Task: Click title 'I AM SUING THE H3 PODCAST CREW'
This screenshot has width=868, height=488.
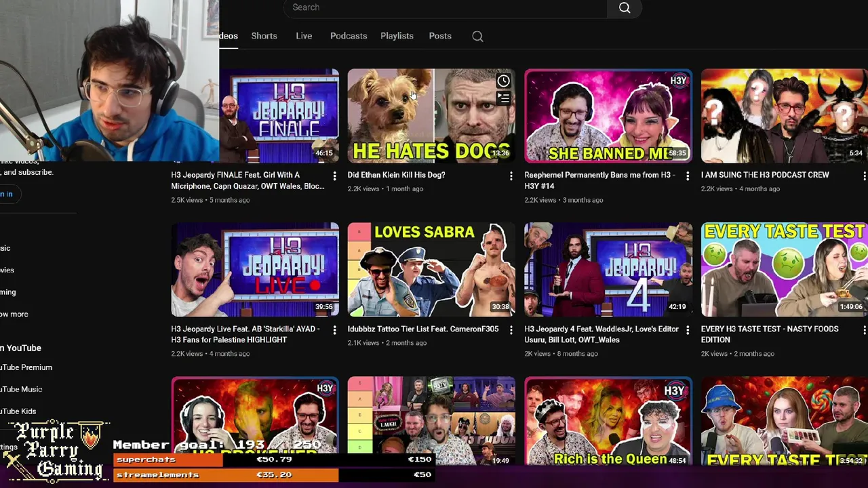Action: (765, 175)
